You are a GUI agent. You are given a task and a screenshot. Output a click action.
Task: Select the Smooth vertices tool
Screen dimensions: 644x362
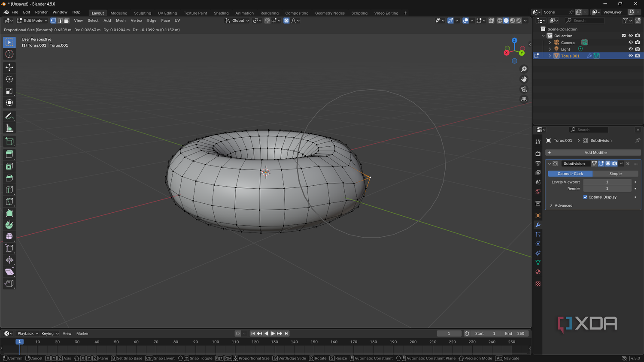click(x=9, y=236)
